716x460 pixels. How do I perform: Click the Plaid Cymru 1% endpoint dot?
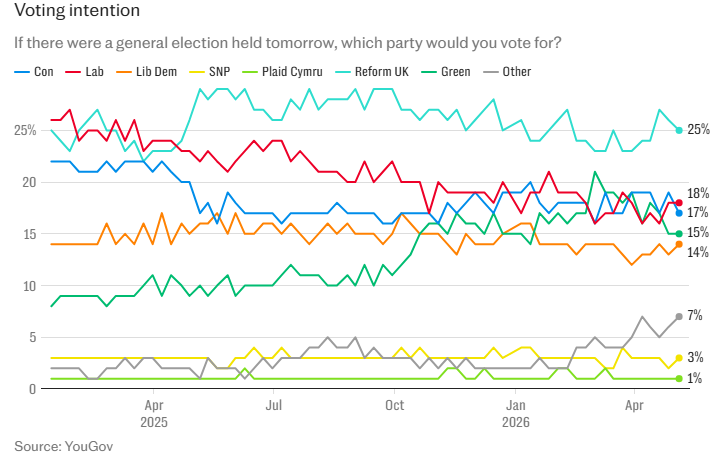click(679, 378)
